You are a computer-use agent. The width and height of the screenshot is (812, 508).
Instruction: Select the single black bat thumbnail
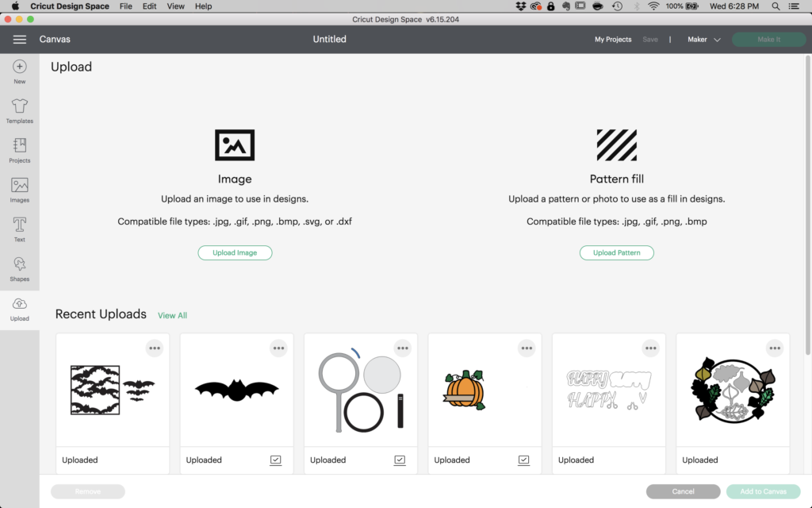(x=236, y=391)
